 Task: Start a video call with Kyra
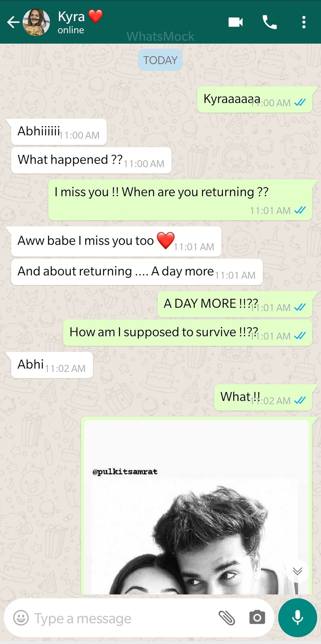point(235,22)
